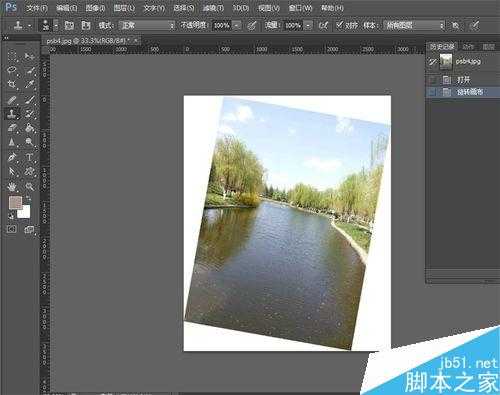Click the white background color swatch
The width and height of the screenshot is (500, 395).
(24, 212)
